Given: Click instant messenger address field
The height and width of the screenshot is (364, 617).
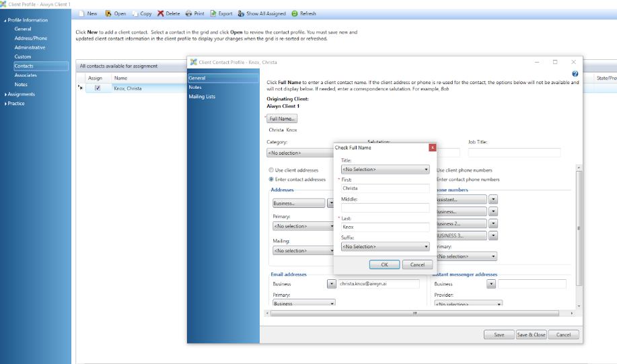Looking at the screenshot, I should tap(532, 284).
